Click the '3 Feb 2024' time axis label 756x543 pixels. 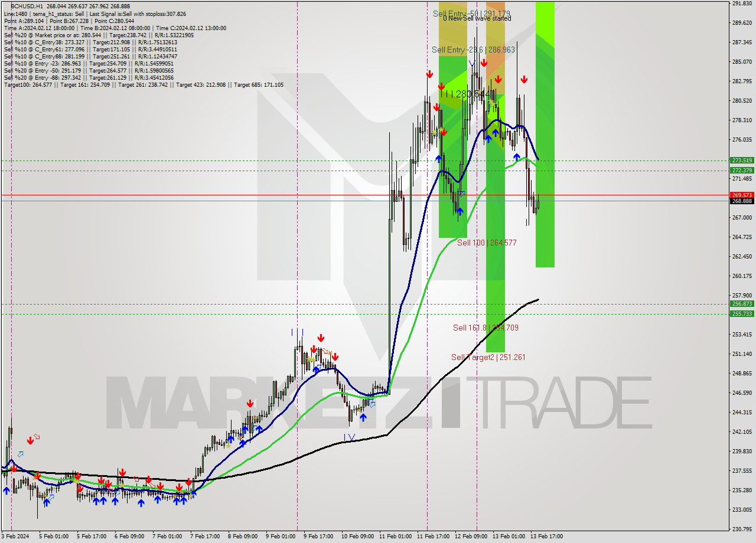point(15,537)
